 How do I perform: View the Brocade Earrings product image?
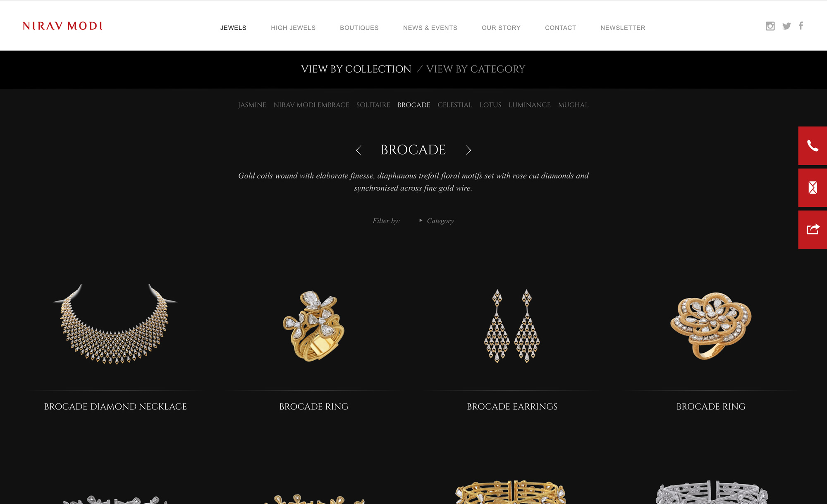(512, 326)
